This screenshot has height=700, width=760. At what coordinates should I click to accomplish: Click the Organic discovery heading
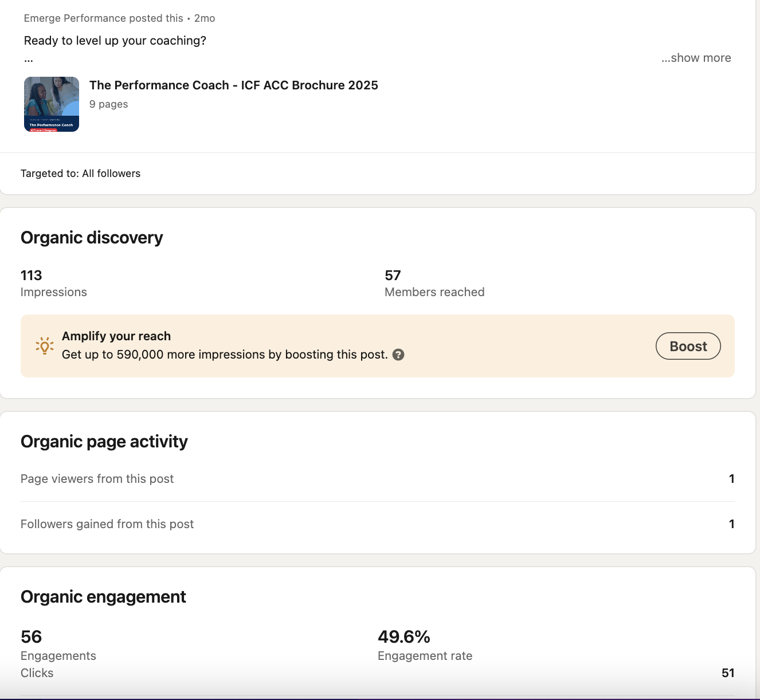92,238
